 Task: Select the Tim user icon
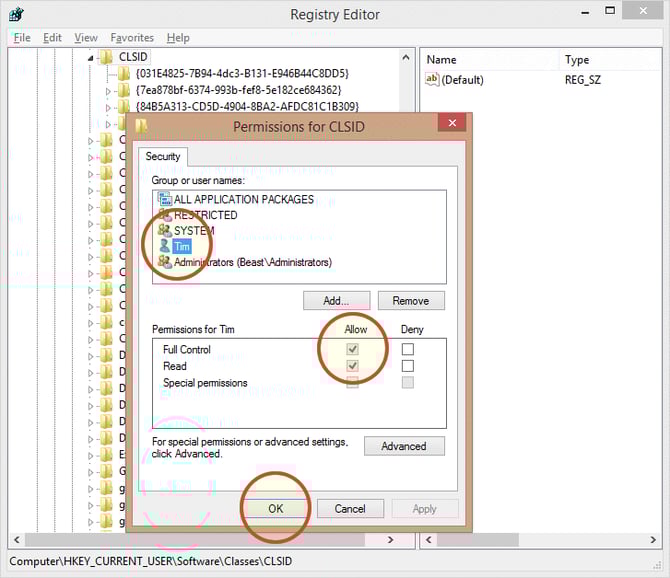pos(165,247)
